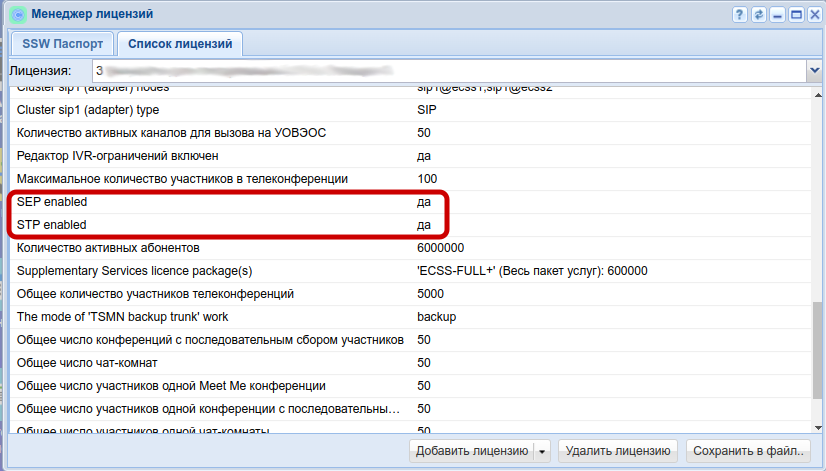Maximize the License Manager window
826x471 pixels.
point(796,14)
